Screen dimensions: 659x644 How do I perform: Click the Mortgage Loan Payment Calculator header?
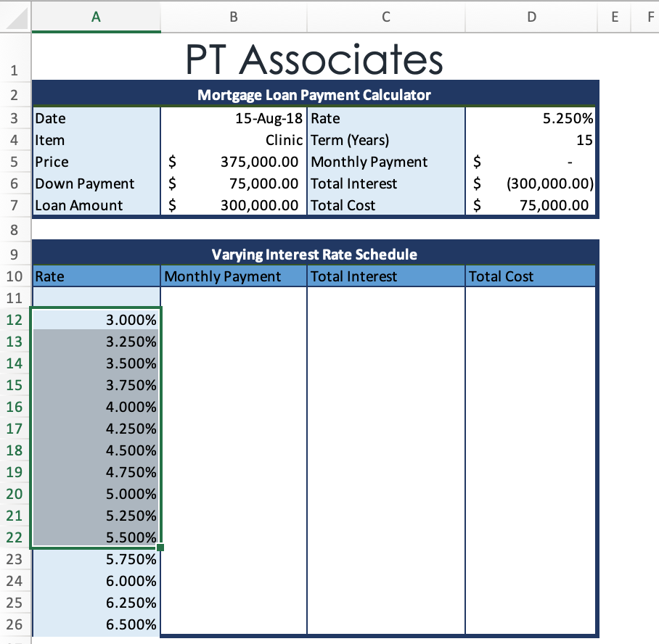pyautogui.click(x=315, y=95)
